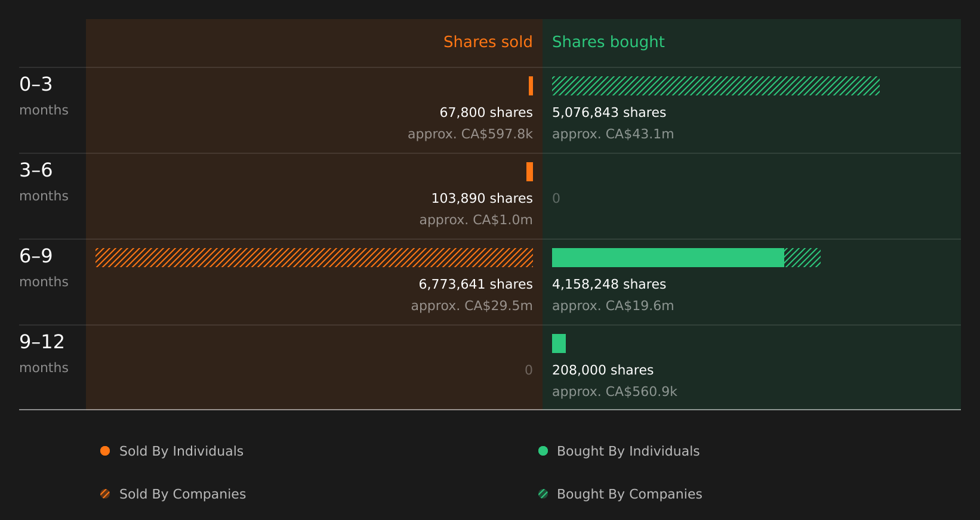Click the 6–9 months row label
The width and height of the screenshot is (980, 520).
click(44, 268)
